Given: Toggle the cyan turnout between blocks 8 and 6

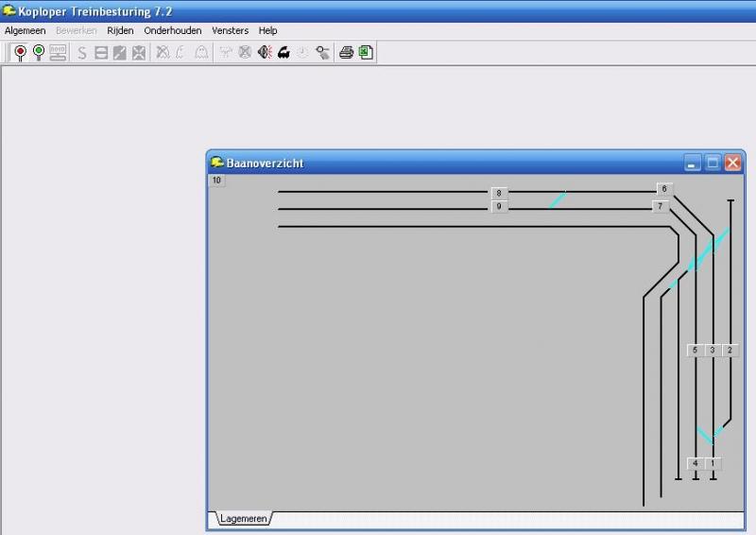Looking at the screenshot, I should click(x=558, y=199).
